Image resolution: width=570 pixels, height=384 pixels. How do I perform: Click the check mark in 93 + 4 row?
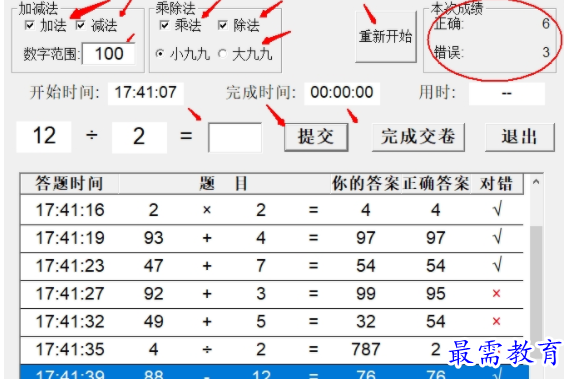[x=497, y=237]
